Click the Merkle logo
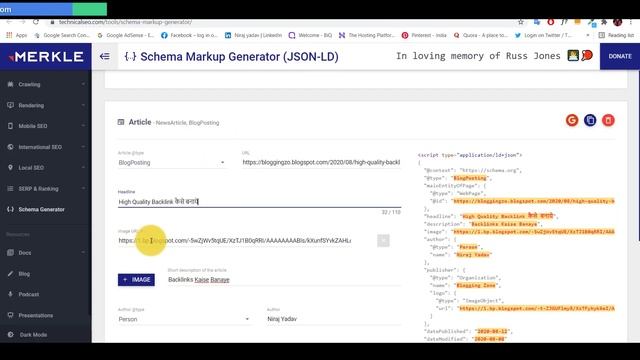 click(46, 57)
